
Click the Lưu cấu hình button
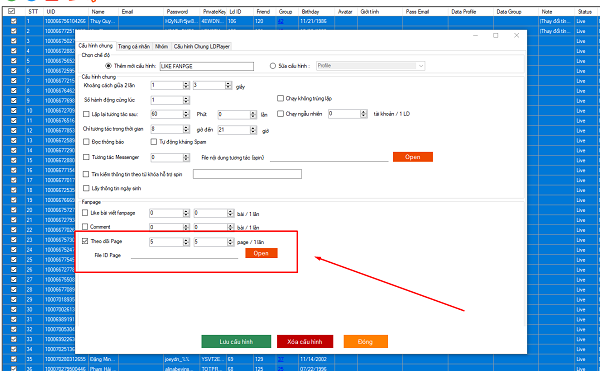point(236,342)
